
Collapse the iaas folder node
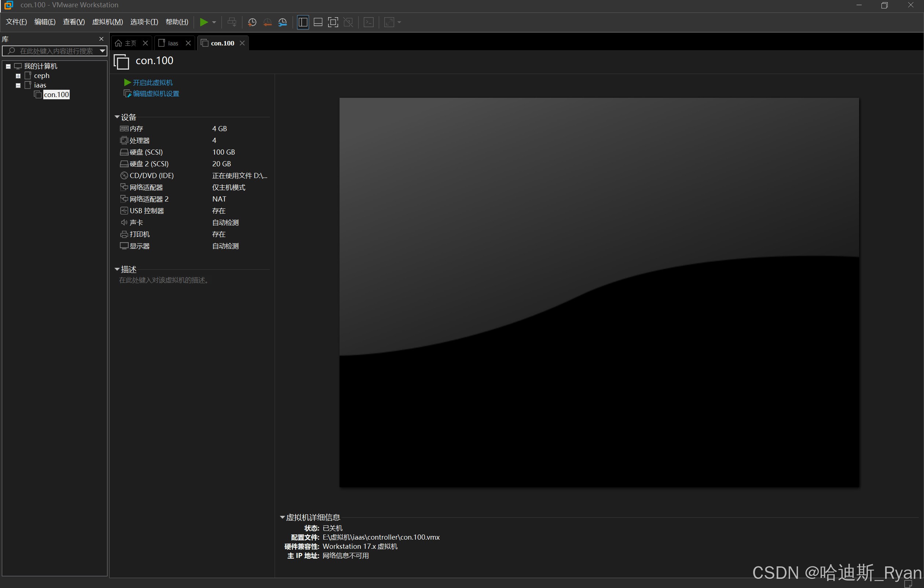[18, 85]
